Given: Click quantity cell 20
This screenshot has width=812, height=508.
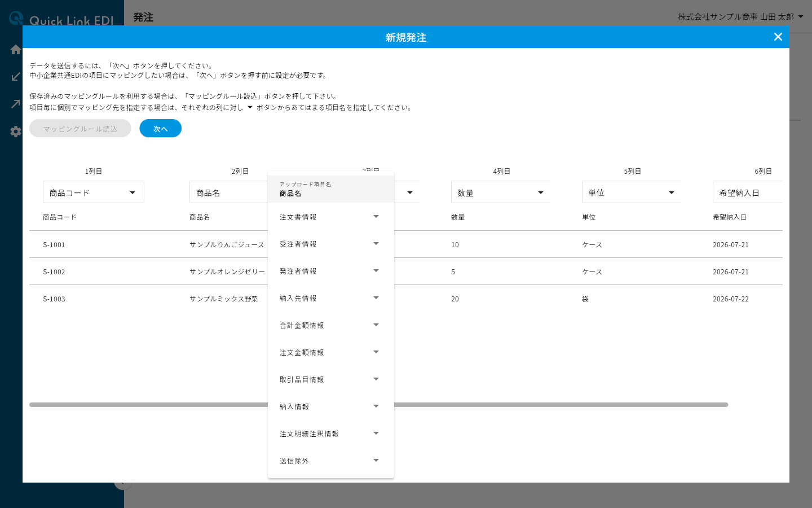Looking at the screenshot, I should coord(455,299).
